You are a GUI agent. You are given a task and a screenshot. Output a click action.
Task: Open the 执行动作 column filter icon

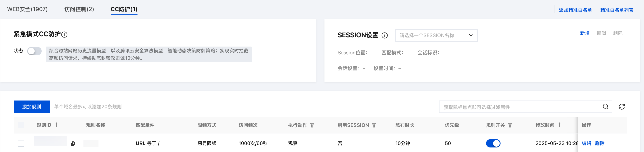312,125
